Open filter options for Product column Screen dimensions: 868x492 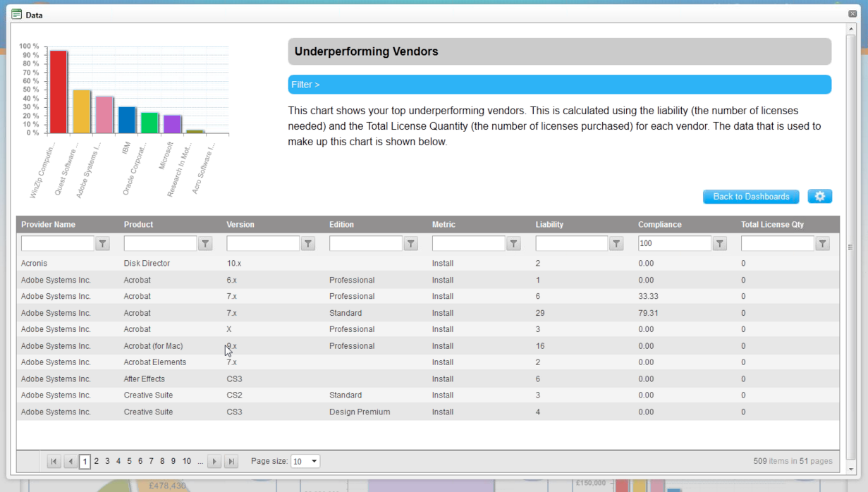(205, 243)
